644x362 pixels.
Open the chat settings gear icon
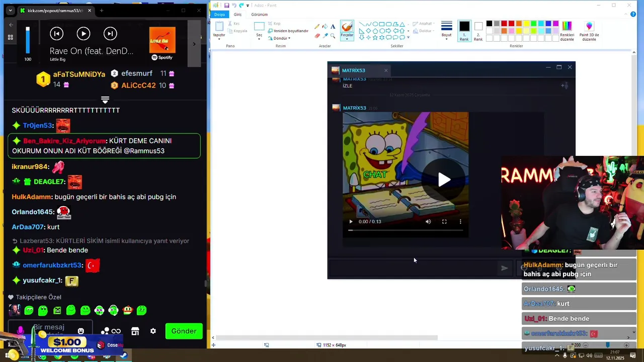[153, 331]
